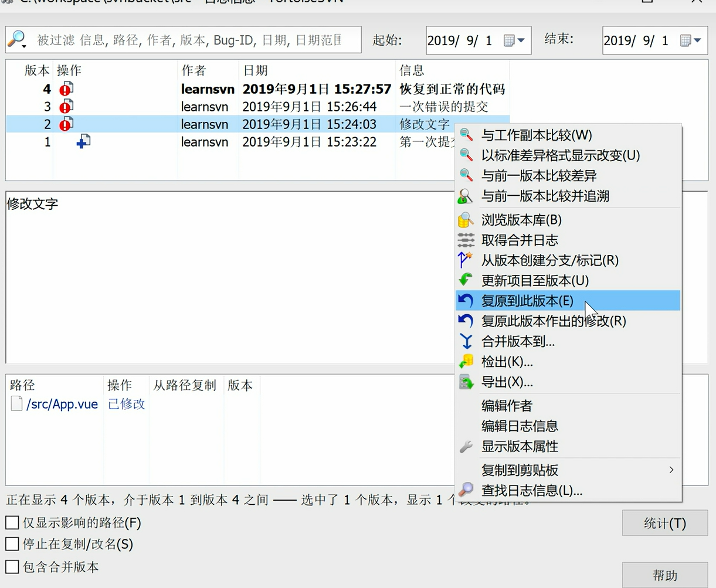
Task: Click the merge icon beside 合并版本到
Action: pos(466,341)
